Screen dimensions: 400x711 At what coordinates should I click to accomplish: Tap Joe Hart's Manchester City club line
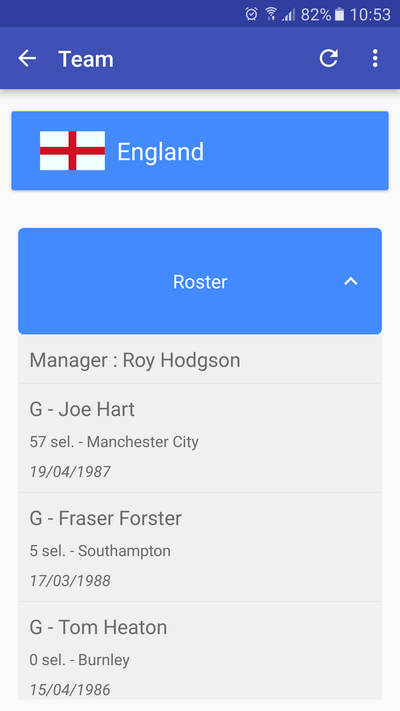pyautogui.click(x=114, y=442)
